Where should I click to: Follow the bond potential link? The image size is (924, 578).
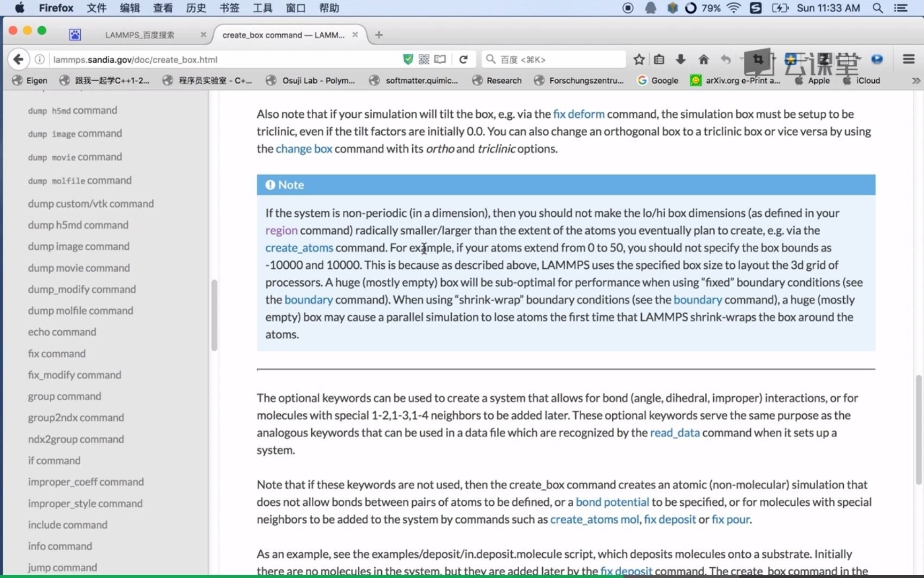click(x=612, y=502)
